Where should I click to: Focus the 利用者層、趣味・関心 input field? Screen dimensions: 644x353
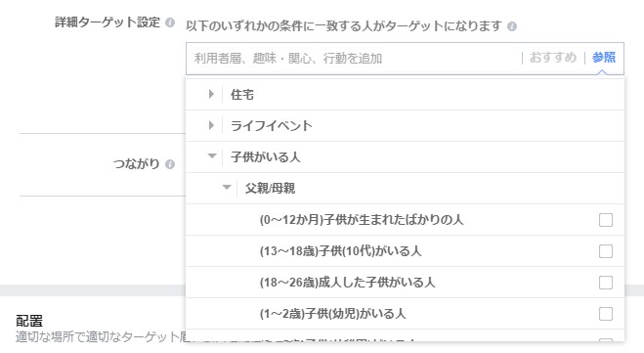353,59
